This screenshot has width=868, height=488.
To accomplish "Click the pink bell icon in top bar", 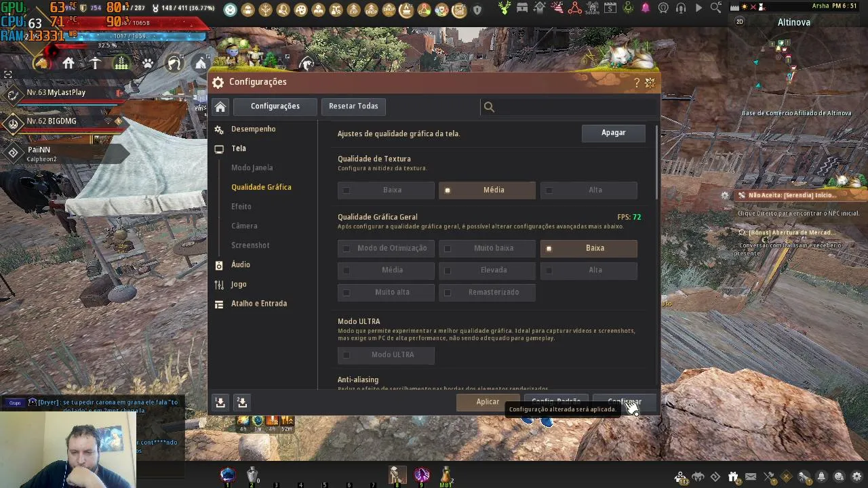I will point(645,9).
